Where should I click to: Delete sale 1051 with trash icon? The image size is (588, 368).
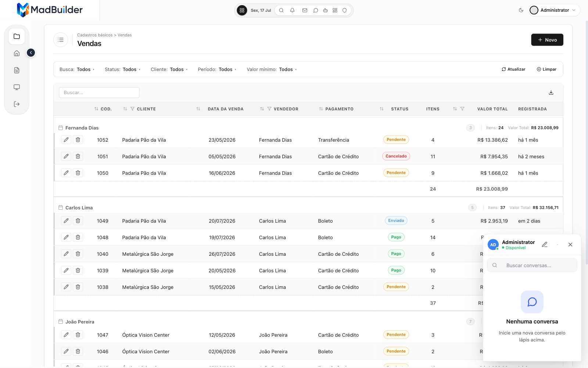pyautogui.click(x=78, y=156)
